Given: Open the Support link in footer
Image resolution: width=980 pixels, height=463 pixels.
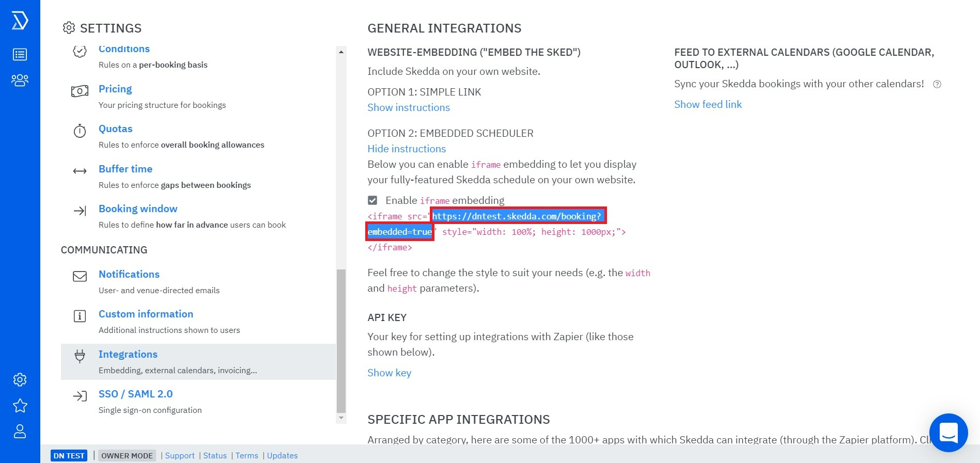Looking at the screenshot, I should pyautogui.click(x=180, y=456).
